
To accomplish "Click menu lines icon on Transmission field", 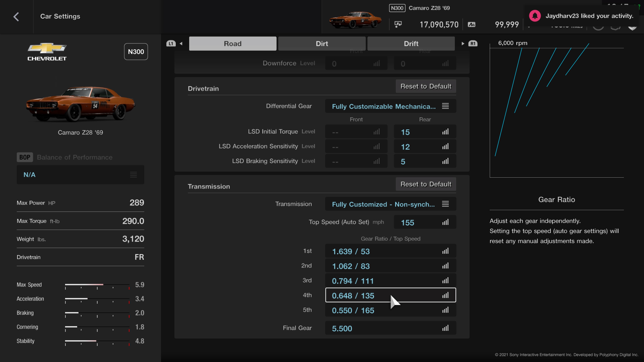I will click(x=445, y=204).
